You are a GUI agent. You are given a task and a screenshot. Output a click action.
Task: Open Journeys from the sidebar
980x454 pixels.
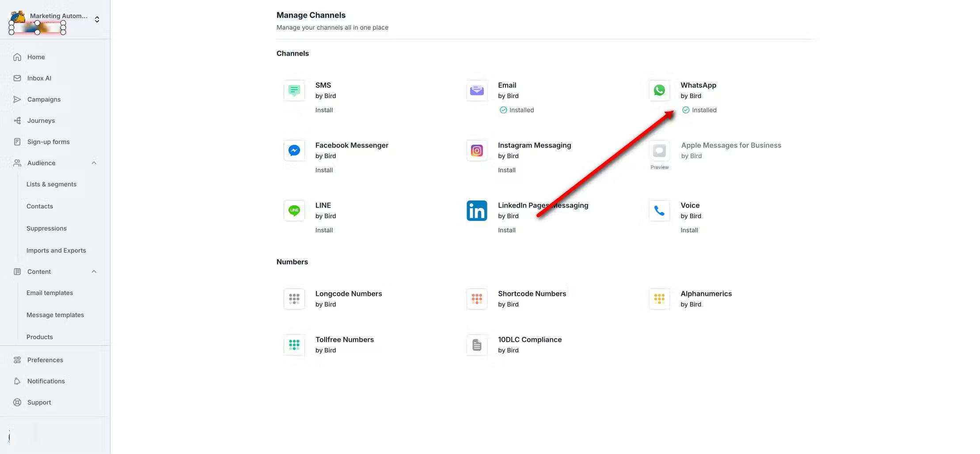[41, 121]
